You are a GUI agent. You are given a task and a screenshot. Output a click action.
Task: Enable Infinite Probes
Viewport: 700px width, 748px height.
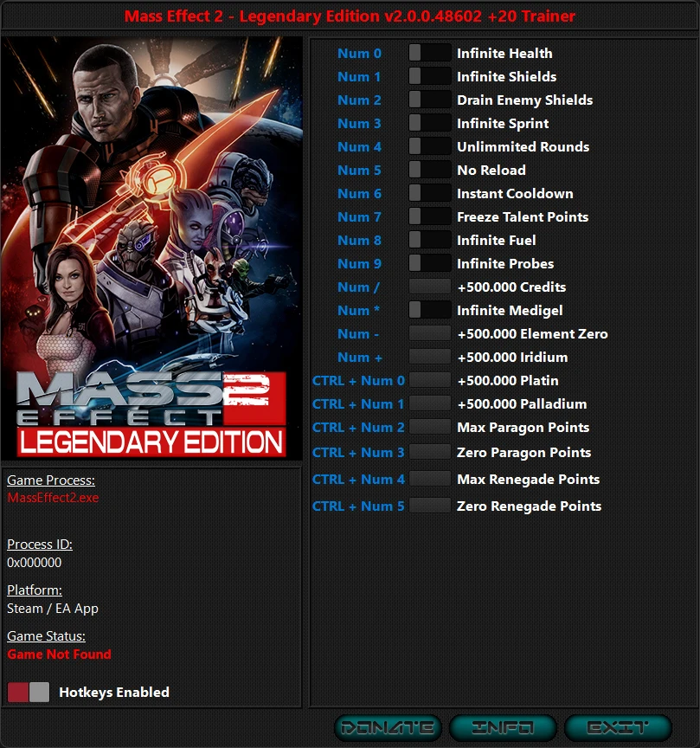[x=430, y=263]
